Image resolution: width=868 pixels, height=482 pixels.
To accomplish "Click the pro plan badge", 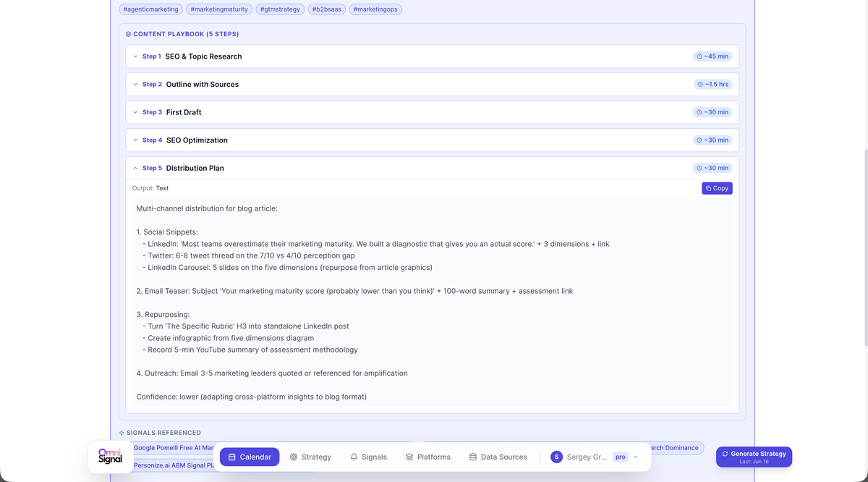I will [x=621, y=457].
